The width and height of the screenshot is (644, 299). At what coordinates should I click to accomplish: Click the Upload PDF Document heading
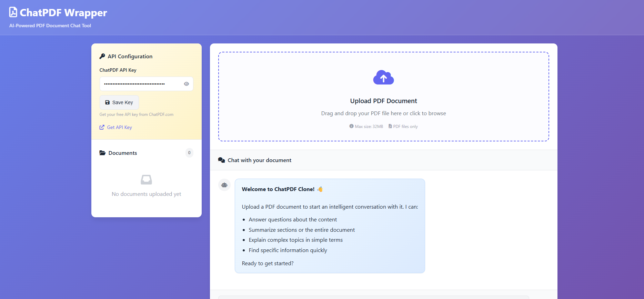384,101
